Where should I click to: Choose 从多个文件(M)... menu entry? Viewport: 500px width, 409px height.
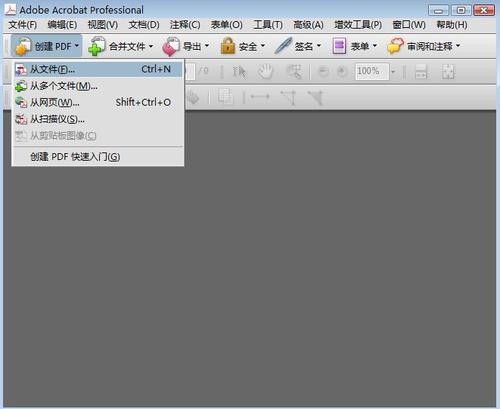[98, 86]
